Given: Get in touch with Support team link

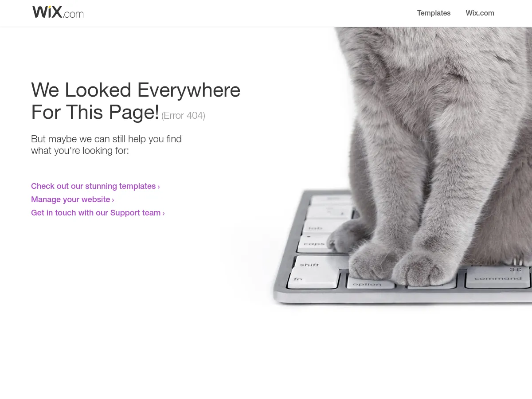Looking at the screenshot, I should [x=96, y=213].
